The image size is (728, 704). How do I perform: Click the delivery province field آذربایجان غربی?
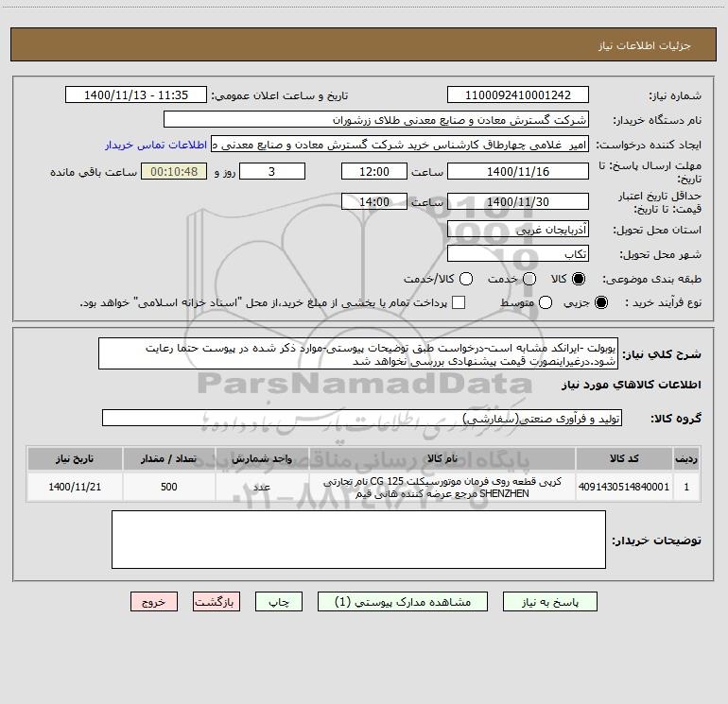pos(518,230)
